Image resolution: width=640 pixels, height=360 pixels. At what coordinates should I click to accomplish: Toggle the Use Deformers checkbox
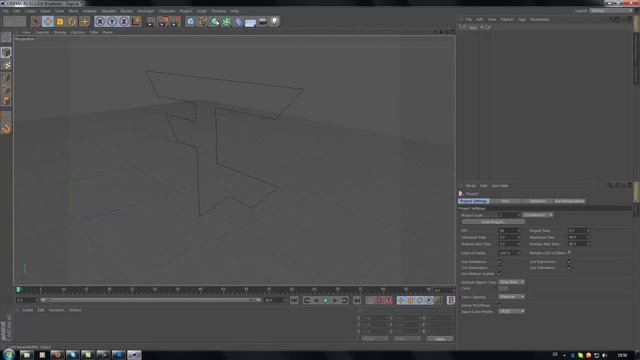pyautogui.click(x=569, y=268)
